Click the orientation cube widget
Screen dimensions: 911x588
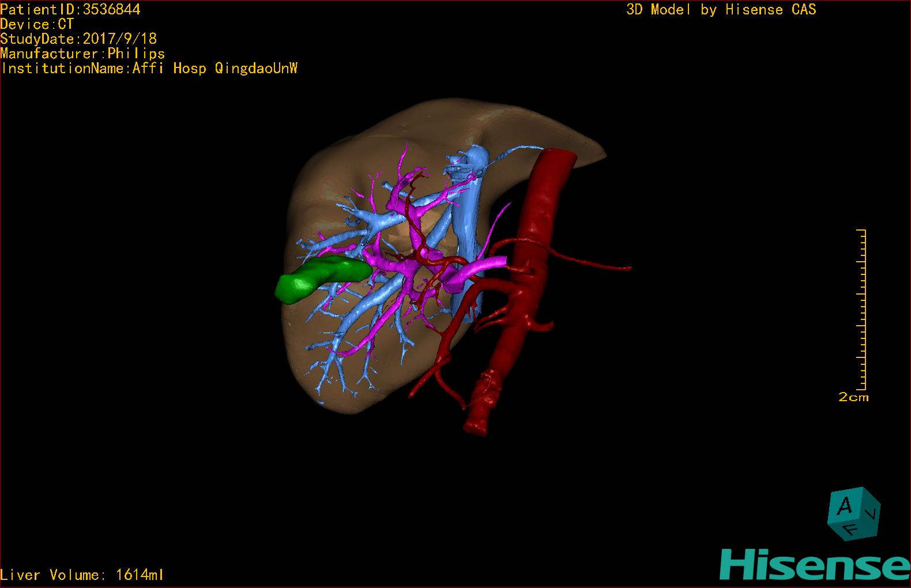pos(854,514)
